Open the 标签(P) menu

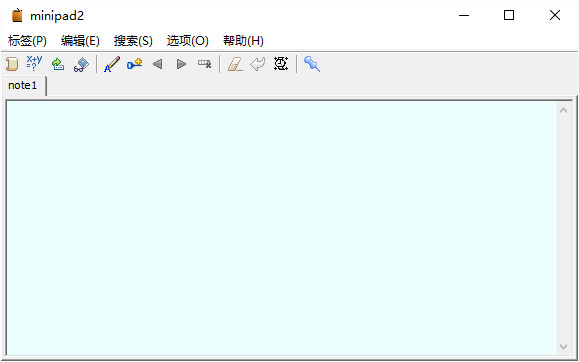(27, 41)
